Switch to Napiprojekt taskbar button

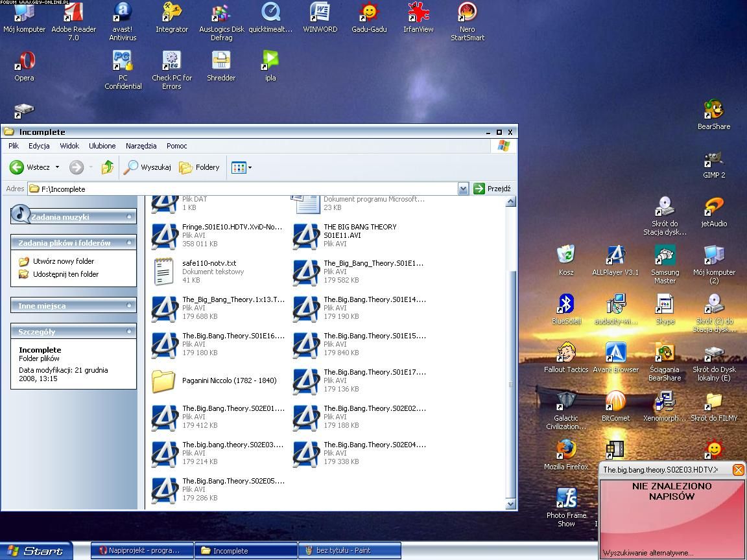pos(142,550)
